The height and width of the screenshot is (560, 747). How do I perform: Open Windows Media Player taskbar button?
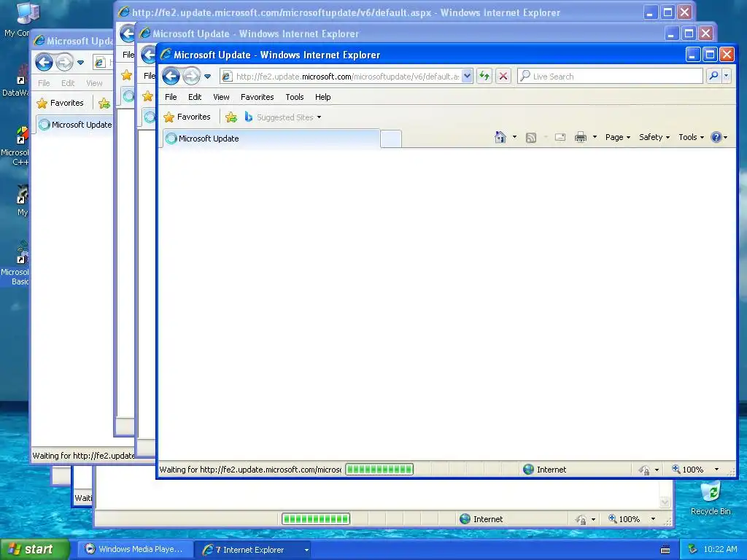point(135,550)
